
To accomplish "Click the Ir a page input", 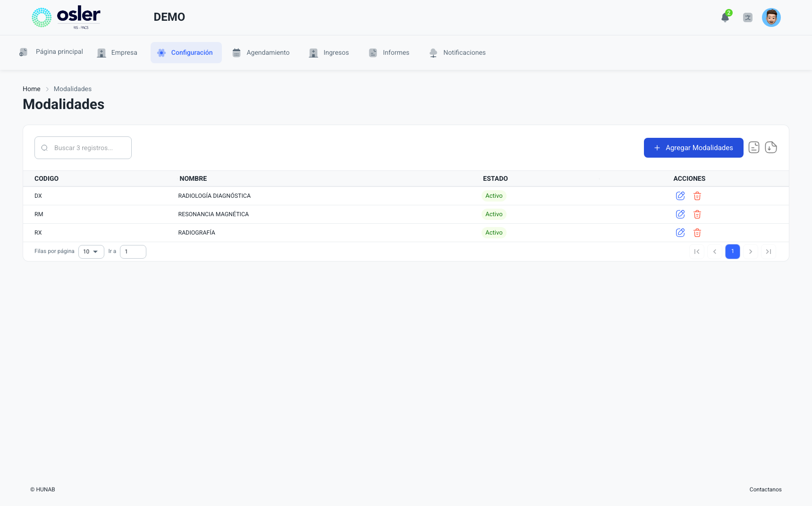I will point(133,252).
